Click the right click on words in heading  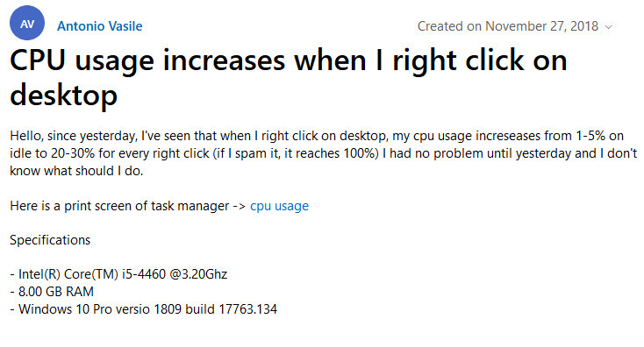click(480, 61)
